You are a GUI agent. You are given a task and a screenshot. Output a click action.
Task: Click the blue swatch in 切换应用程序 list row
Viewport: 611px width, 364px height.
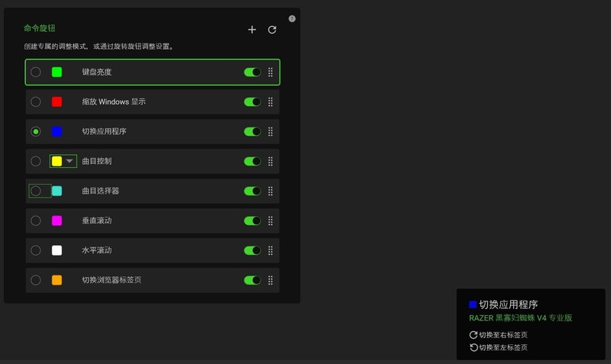pyautogui.click(x=57, y=131)
